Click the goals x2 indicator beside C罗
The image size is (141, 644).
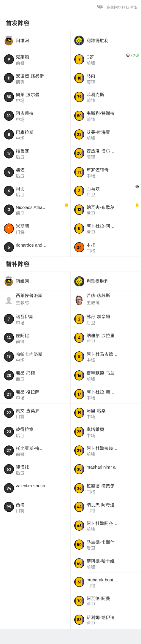132,55
